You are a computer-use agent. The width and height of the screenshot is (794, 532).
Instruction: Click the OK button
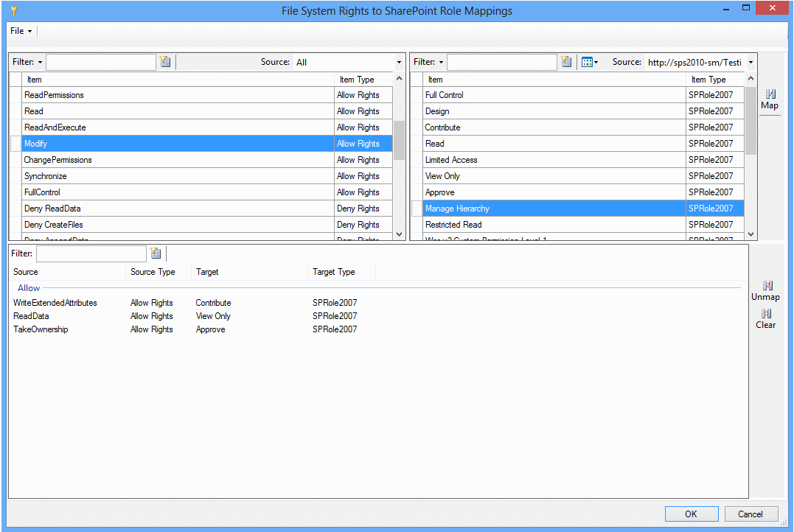pyautogui.click(x=691, y=514)
